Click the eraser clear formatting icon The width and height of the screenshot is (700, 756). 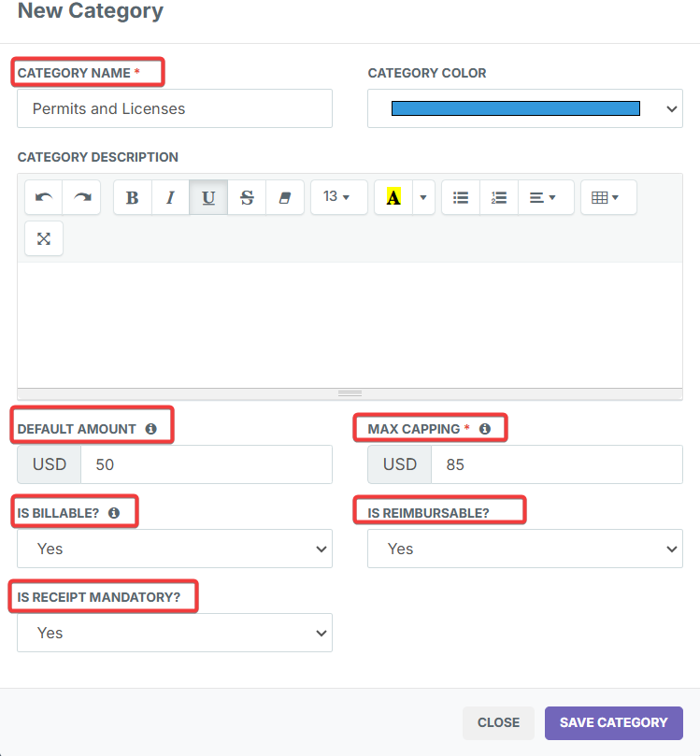[x=285, y=197]
